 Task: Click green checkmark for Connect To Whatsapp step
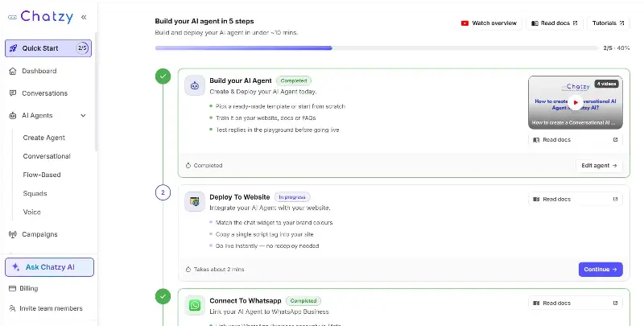click(x=163, y=296)
